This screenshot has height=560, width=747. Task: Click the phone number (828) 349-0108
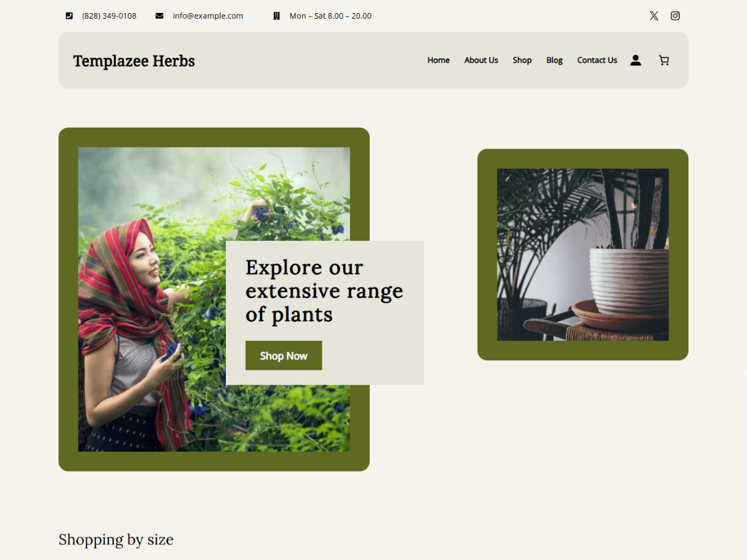pyautogui.click(x=109, y=16)
